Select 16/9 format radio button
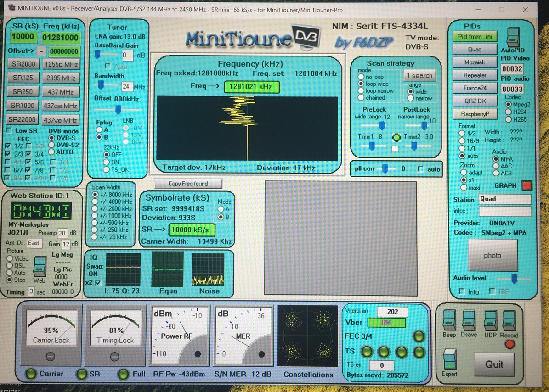 click(x=462, y=140)
